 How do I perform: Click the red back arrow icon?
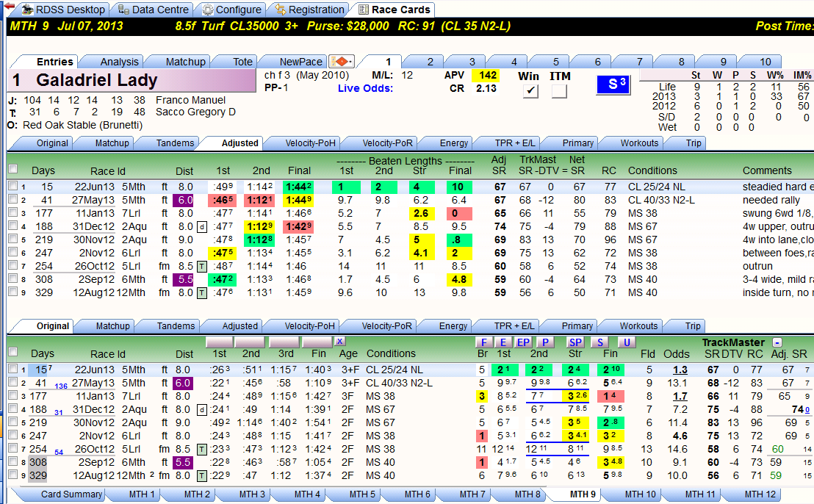9,6
